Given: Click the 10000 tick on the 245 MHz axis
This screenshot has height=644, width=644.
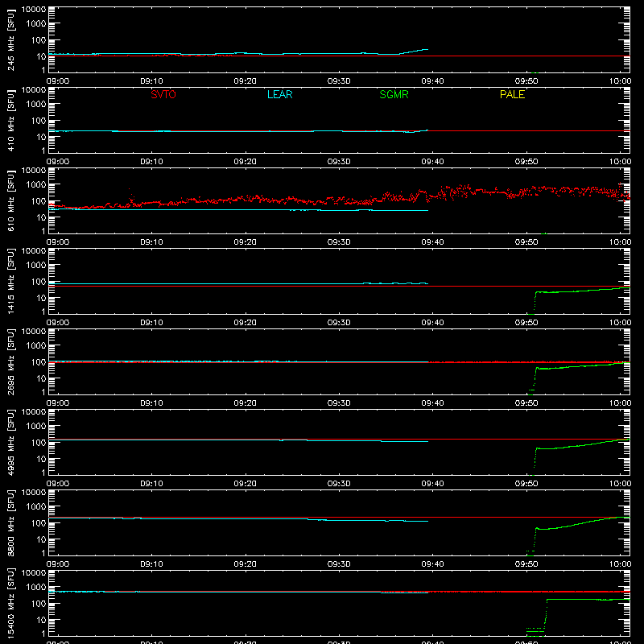Looking at the screenshot, I should (34, 10).
